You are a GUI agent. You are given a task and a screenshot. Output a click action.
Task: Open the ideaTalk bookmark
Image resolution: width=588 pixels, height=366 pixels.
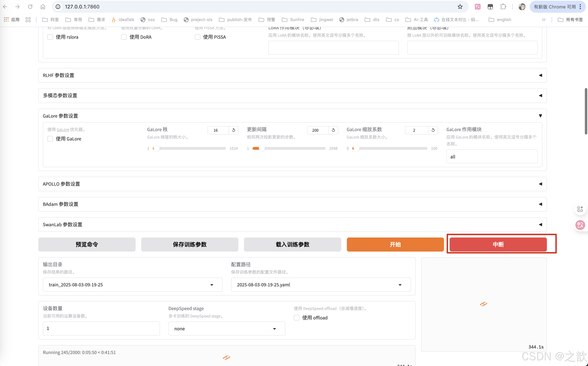(123, 20)
